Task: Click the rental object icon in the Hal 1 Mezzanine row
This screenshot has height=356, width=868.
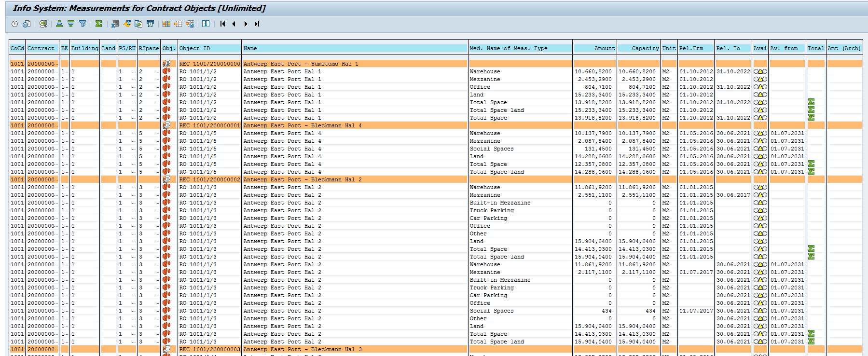Action: (x=166, y=79)
